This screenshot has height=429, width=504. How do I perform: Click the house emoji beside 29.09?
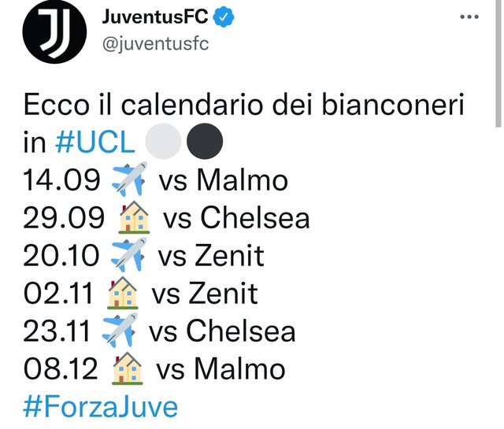[135, 217]
